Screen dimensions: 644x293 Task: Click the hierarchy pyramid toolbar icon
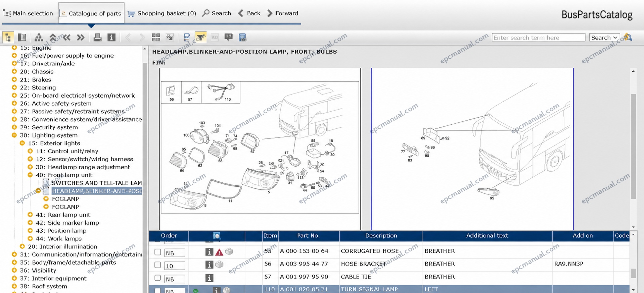pos(39,38)
